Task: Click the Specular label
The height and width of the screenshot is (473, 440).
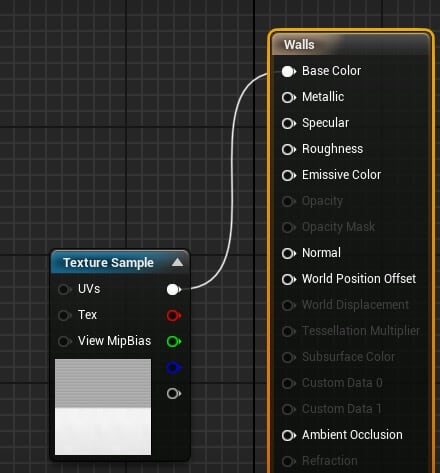Action: tap(325, 123)
